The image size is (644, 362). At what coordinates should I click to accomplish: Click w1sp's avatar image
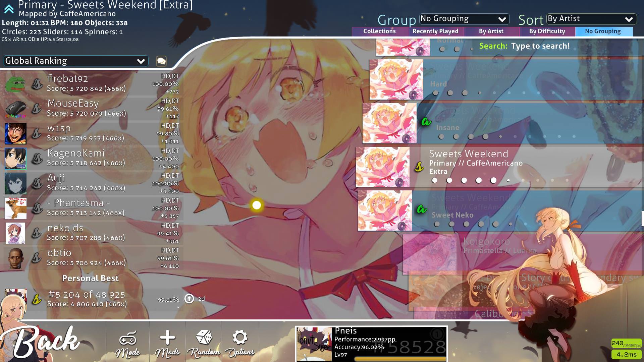15,133
